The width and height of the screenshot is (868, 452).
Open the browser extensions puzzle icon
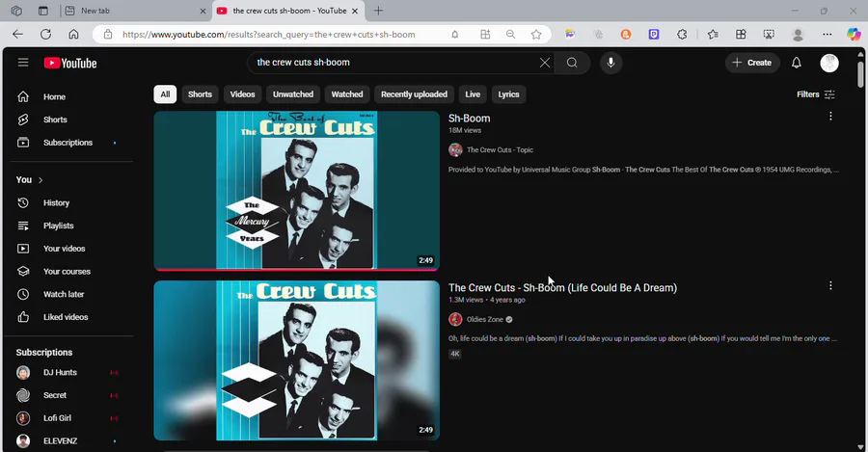pos(682,35)
